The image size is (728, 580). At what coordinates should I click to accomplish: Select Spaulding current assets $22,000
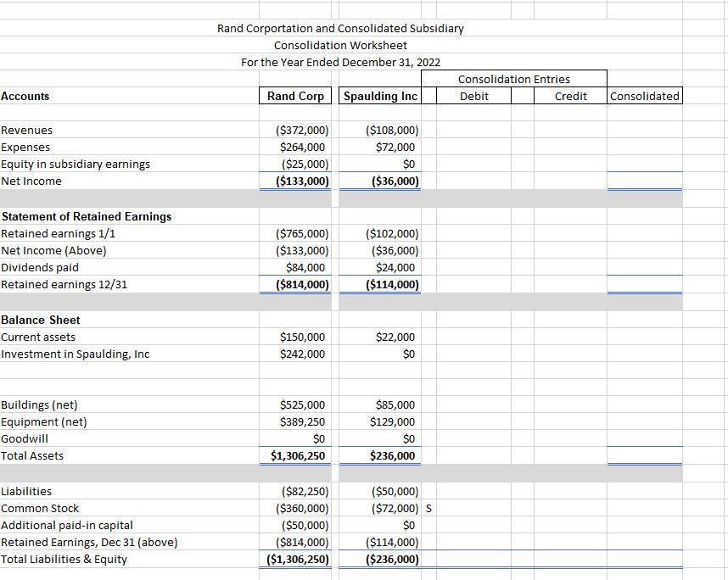(395, 337)
